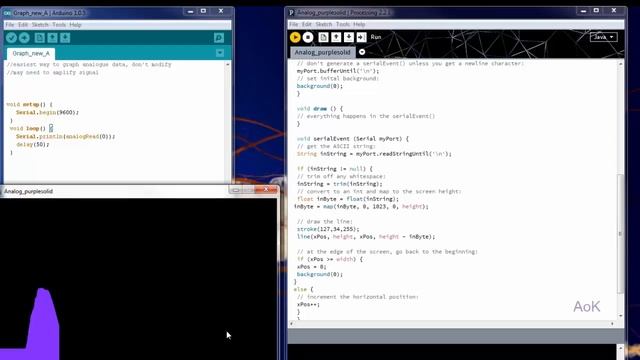The height and width of the screenshot is (360, 640).
Task: Open File menu in Arduino window
Action: (x=9, y=25)
